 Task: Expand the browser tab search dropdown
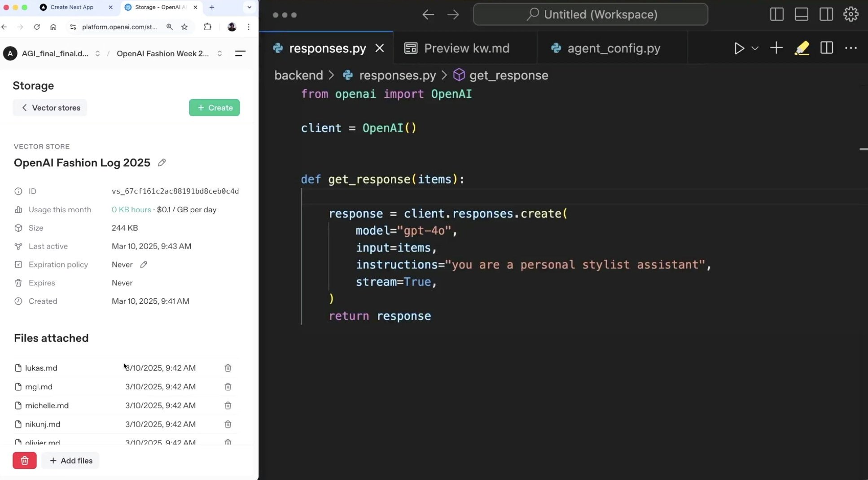tap(250, 7)
